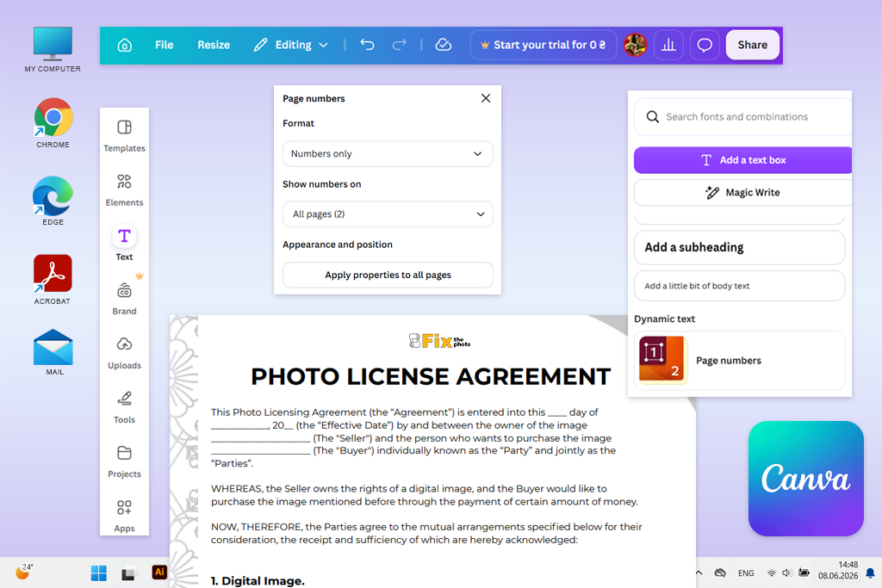Open Templates in the sidebar
882x588 pixels.
coord(124,136)
